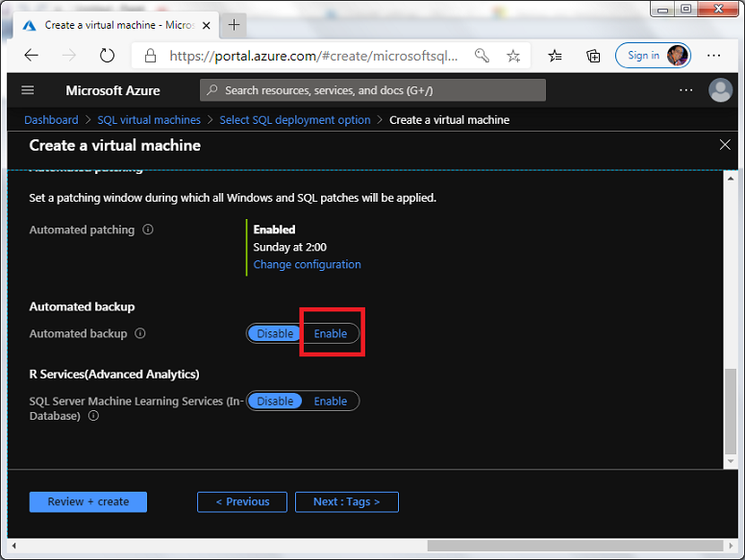Viewport: 745px width, 560px height.
Task: Click the site lock icon
Action: [150, 56]
